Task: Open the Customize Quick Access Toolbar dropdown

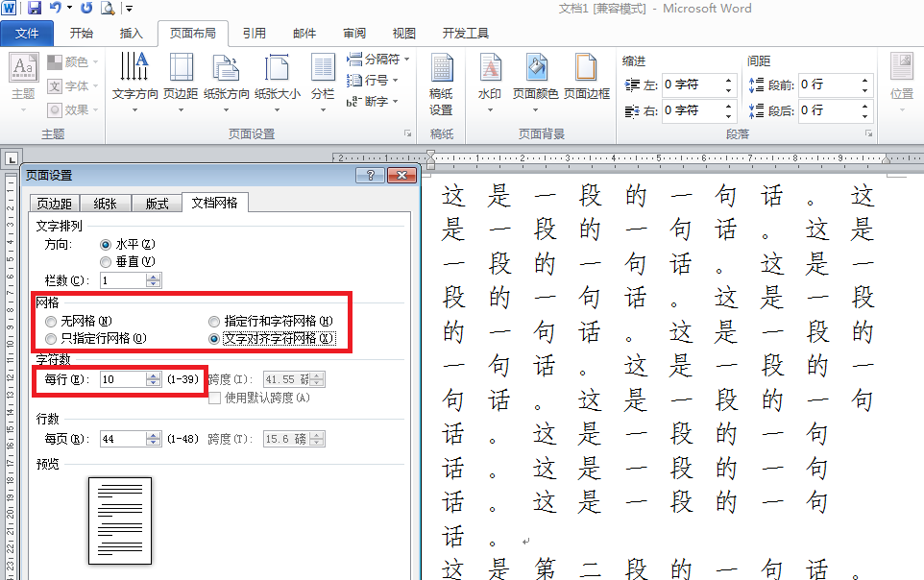Action: (129, 9)
